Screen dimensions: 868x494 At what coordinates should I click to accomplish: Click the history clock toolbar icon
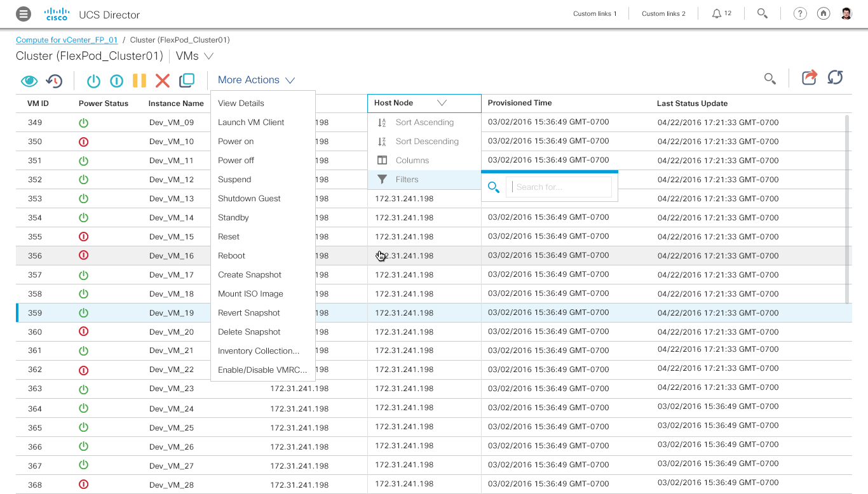click(x=54, y=81)
